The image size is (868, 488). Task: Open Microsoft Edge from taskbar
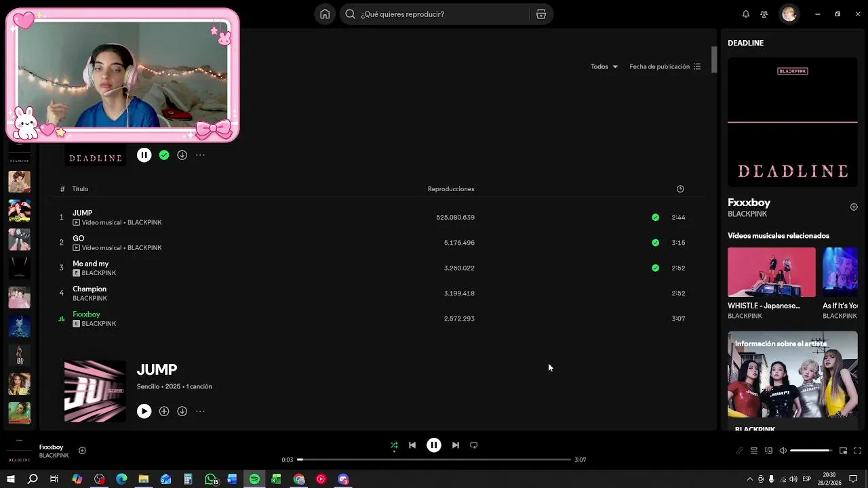click(x=121, y=479)
